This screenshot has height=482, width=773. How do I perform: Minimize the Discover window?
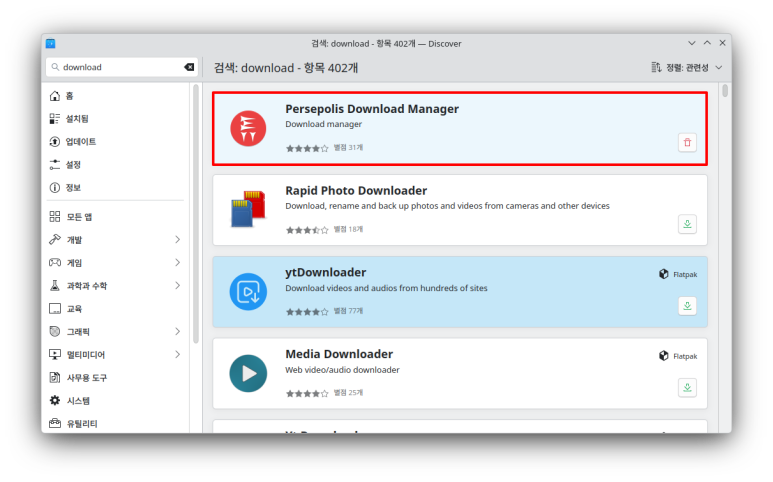pyautogui.click(x=692, y=43)
